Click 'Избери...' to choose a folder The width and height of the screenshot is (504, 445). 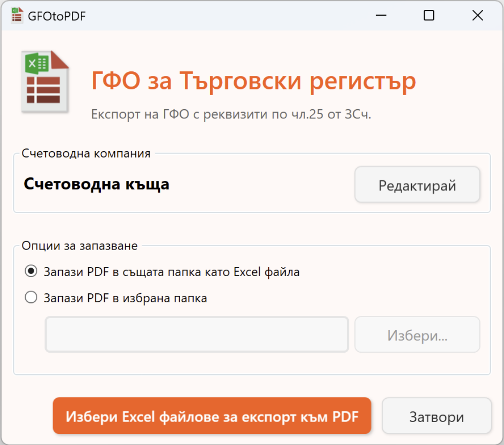(417, 334)
